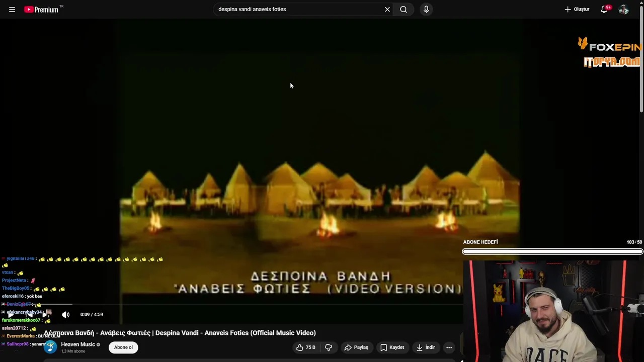The image size is (644, 362).
Task: Skip to the previous video
Action: pos(29,315)
